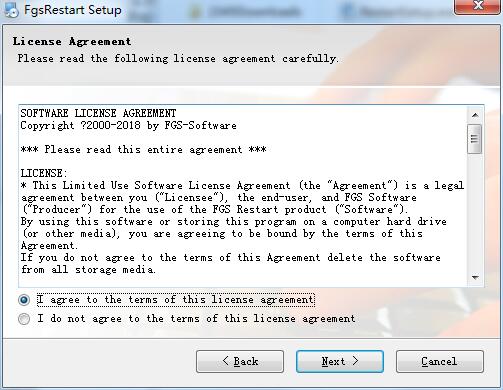
Task: Select I do not agree radio button
Action: [x=24, y=319]
